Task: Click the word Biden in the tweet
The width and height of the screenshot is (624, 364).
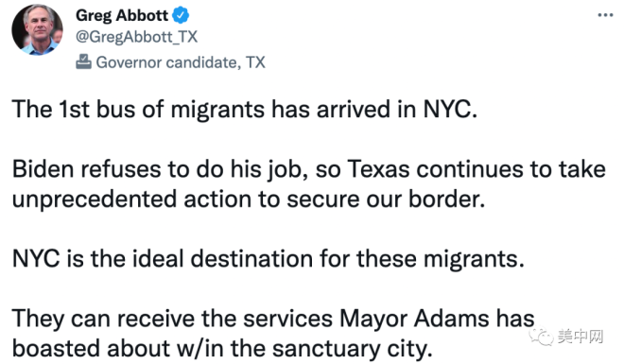Action: point(43,169)
